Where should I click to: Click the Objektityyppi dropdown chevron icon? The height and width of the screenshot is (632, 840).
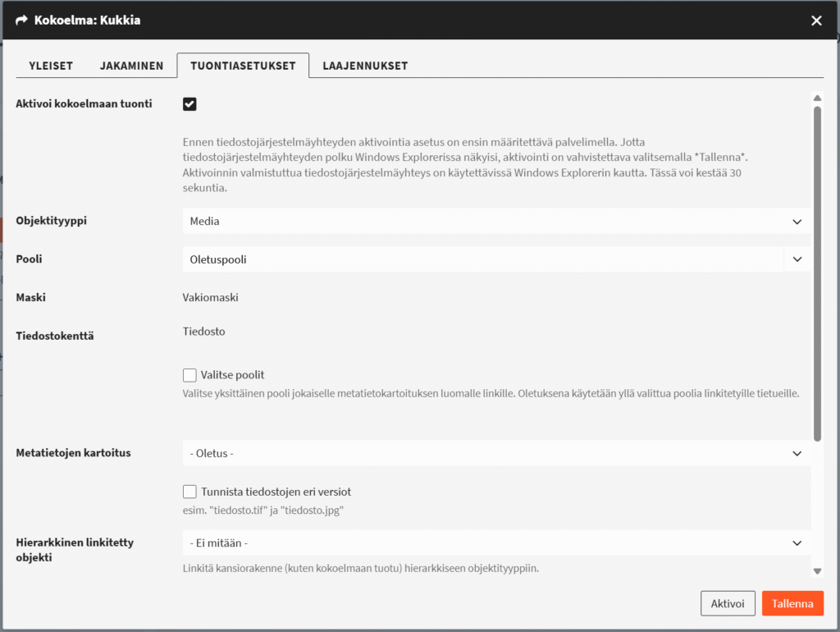[797, 222]
